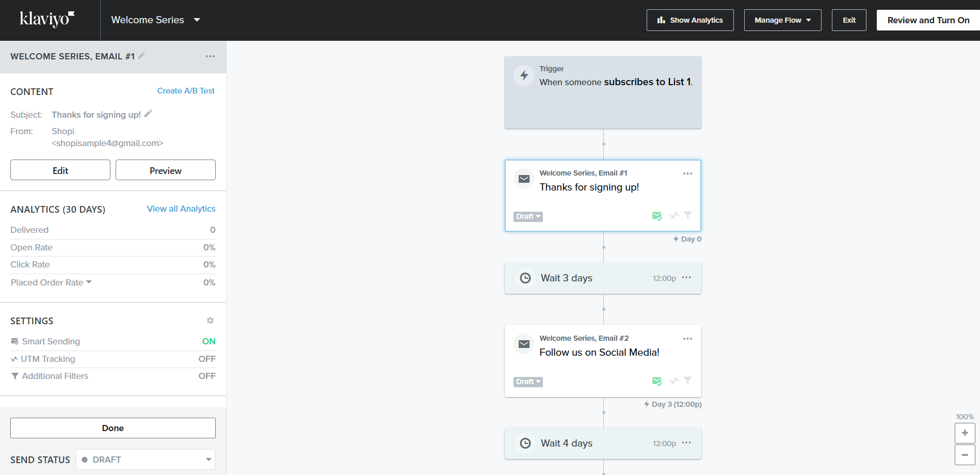
Task: Click 12:00p time on Wait 4 days
Action: pyautogui.click(x=664, y=444)
